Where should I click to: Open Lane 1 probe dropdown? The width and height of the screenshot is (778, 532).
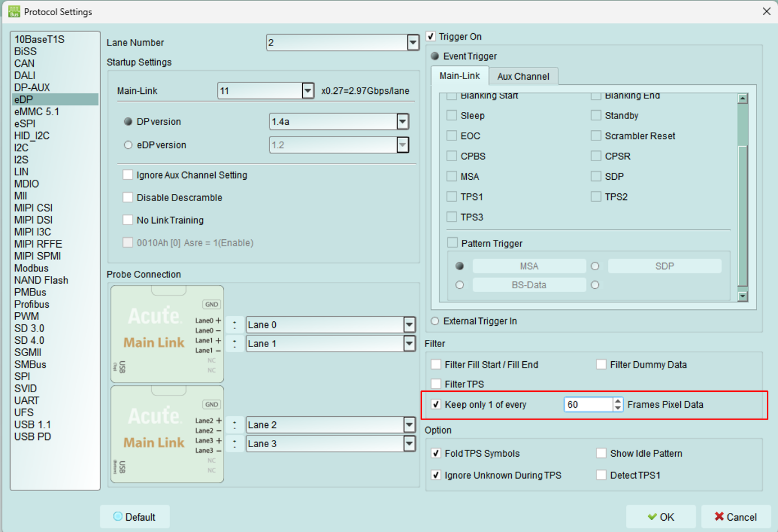(410, 343)
